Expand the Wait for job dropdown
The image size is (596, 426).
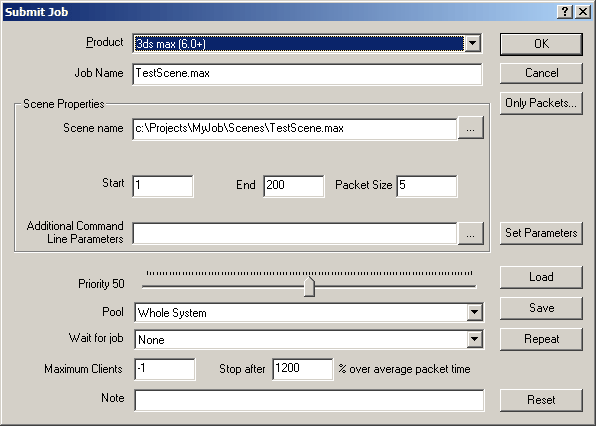(x=474, y=339)
